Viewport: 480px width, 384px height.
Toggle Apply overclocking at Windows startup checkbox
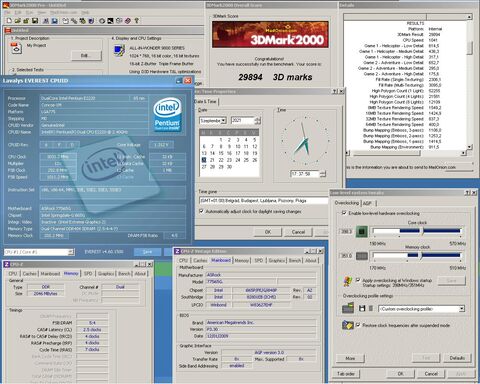point(358,280)
